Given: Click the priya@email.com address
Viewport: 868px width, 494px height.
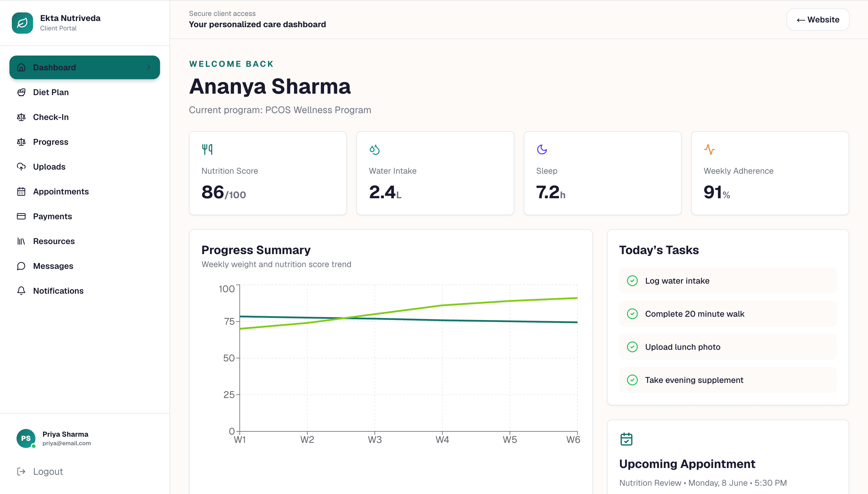Looking at the screenshot, I should pyautogui.click(x=67, y=443).
